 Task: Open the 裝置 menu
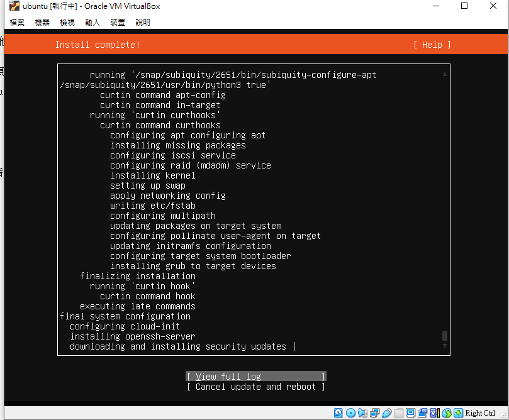click(x=118, y=23)
